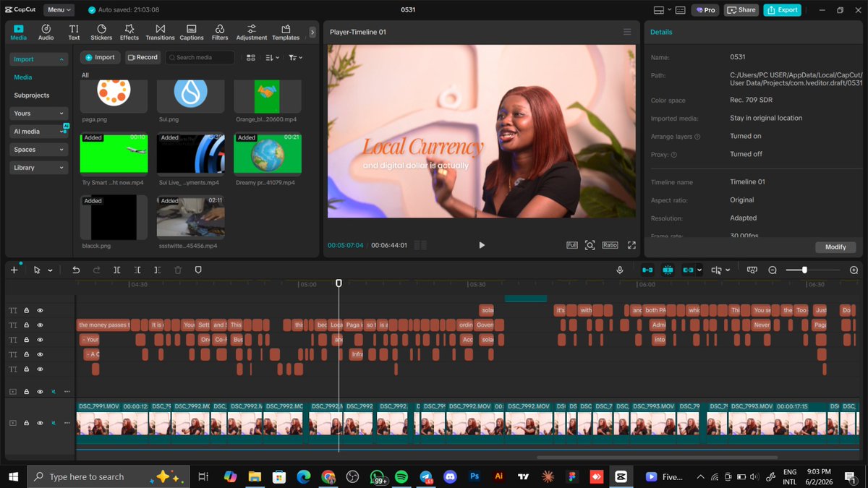Click the preview axis icon beside zoom out

tap(752, 270)
